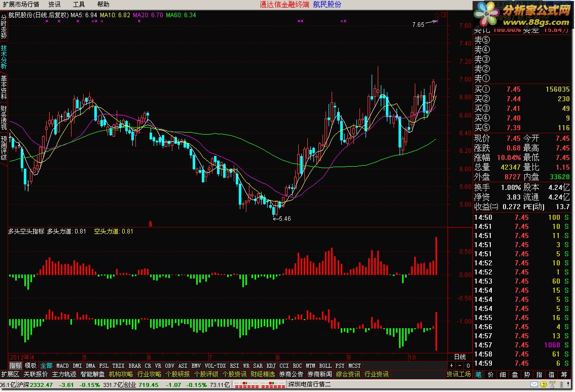Open 券商公告 button

tap(291, 374)
